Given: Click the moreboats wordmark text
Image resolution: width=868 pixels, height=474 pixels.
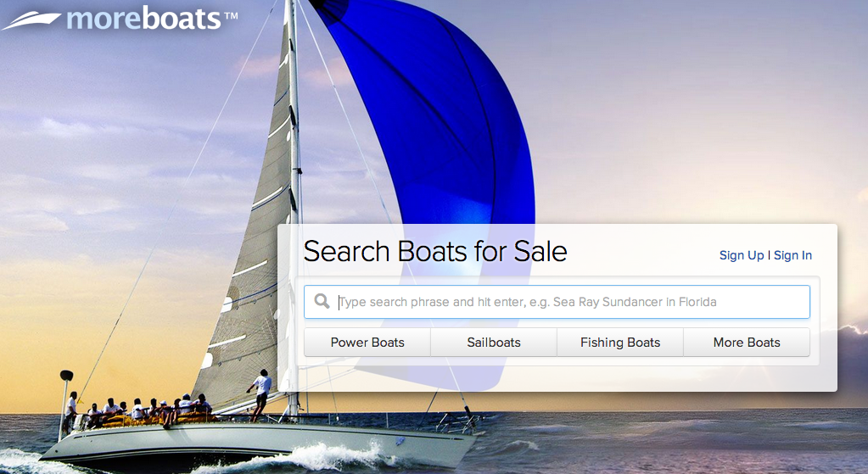Looking at the screenshot, I should tap(143, 18).
